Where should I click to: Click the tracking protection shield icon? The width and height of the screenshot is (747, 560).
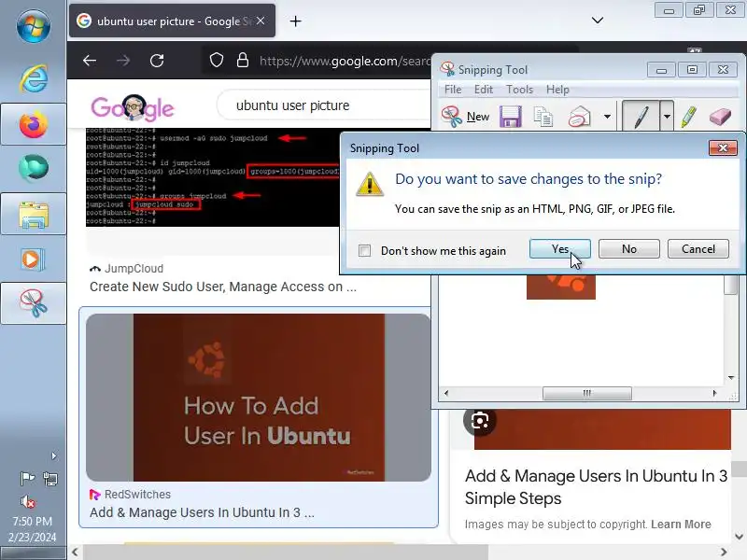(x=217, y=61)
